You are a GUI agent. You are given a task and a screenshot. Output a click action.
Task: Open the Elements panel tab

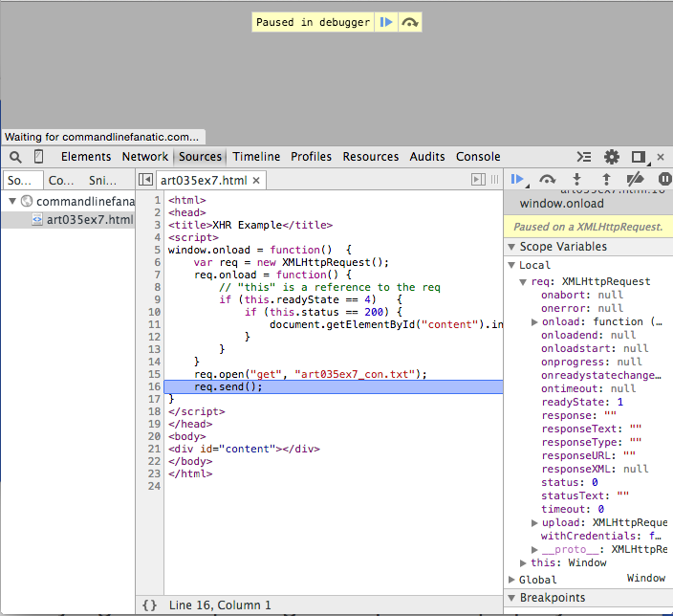pos(86,156)
